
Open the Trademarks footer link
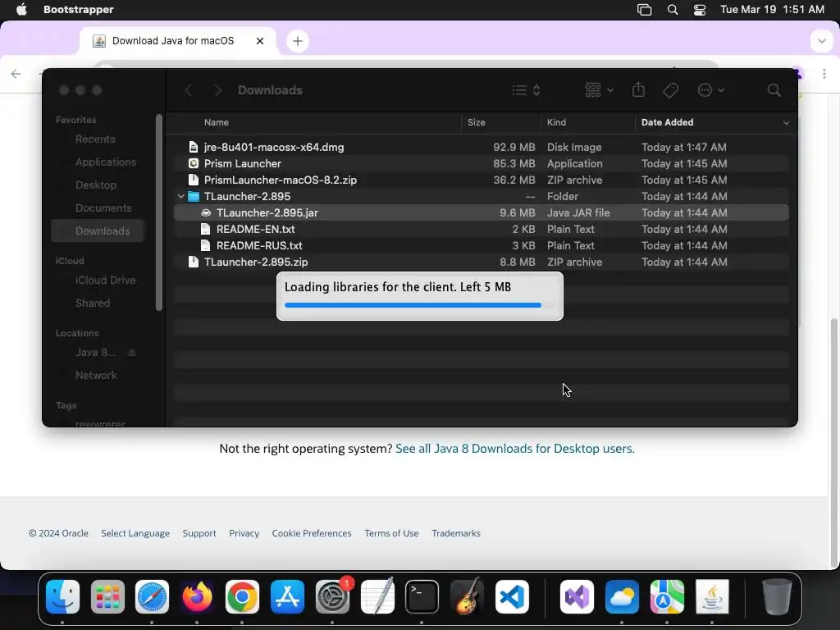click(456, 533)
